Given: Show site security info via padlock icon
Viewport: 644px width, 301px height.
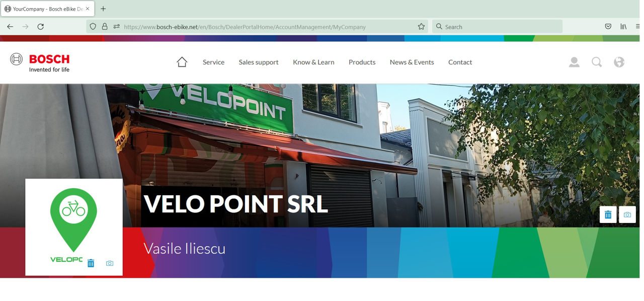Looking at the screenshot, I should coord(105,27).
